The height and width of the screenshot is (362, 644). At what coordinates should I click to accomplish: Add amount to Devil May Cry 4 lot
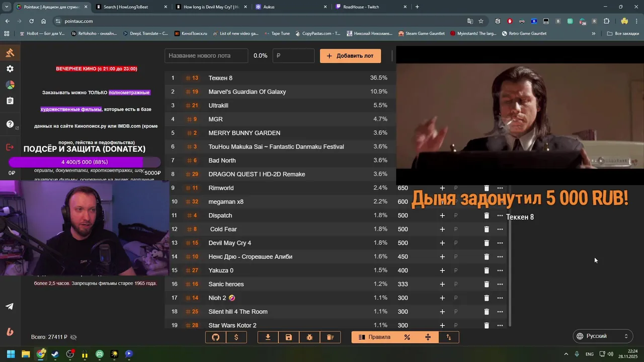pos(442,243)
